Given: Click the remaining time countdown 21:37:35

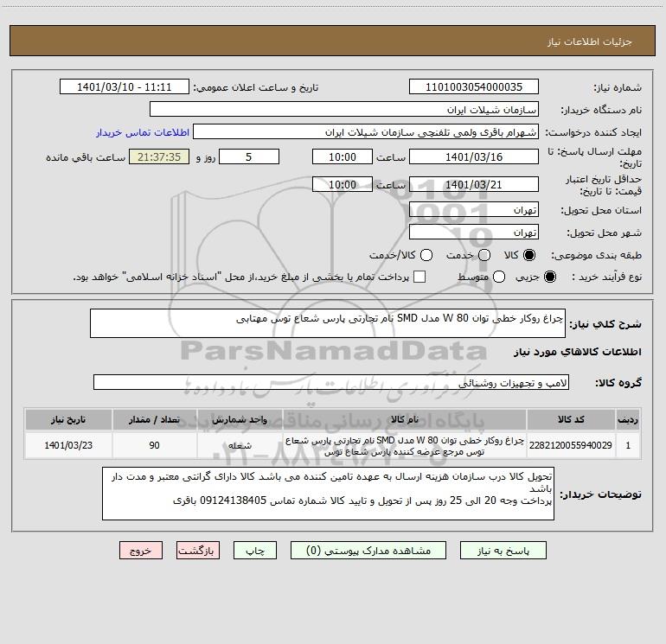Looking at the screenshot, I should 159,157.
